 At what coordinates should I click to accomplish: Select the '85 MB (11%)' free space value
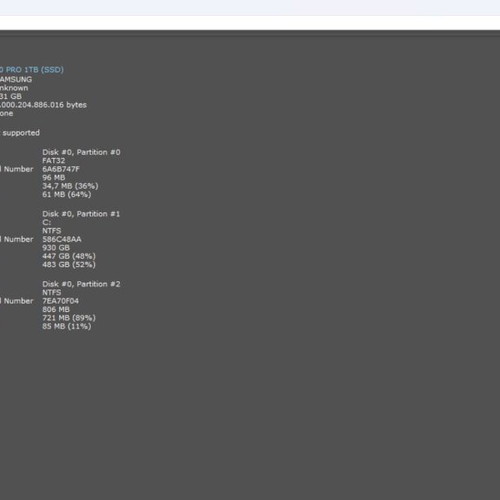pyautogui.click(x=67, y=326)
